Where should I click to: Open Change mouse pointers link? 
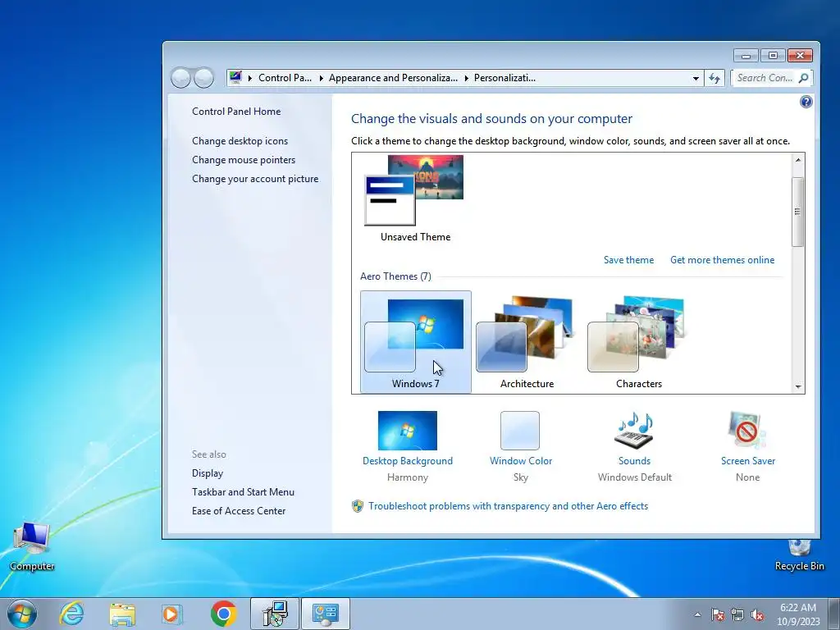244,160
